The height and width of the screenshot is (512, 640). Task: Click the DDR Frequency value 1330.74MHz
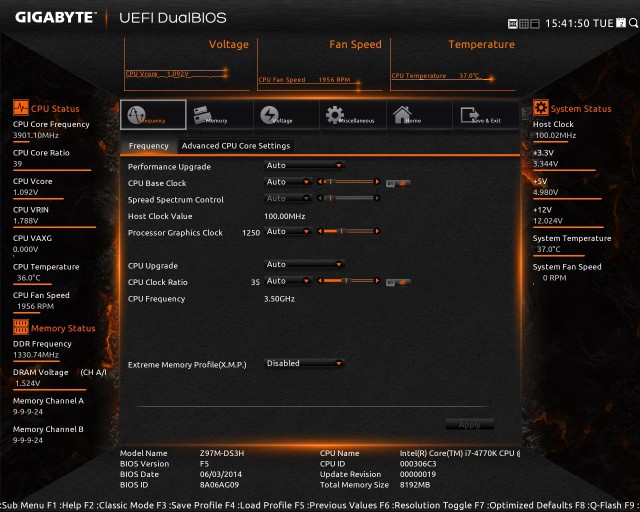[x=36, y=355]
